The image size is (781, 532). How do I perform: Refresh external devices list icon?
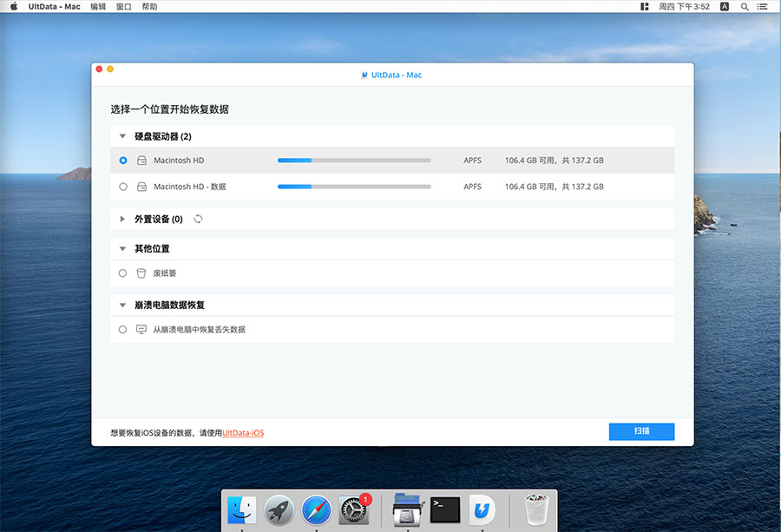pos(198,219)
